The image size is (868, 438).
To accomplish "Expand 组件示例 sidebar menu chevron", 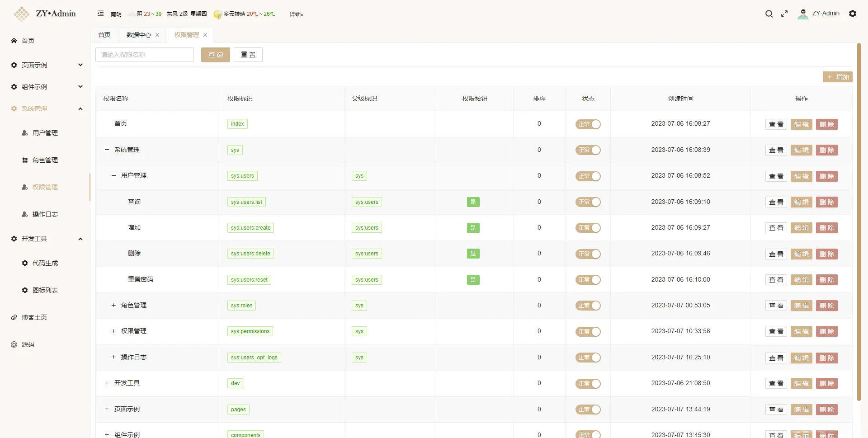I will click(x=80, y=86).
